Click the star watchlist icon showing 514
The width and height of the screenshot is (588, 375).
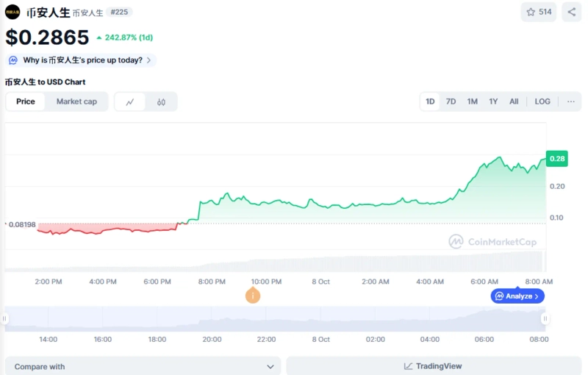click(539, 12)
